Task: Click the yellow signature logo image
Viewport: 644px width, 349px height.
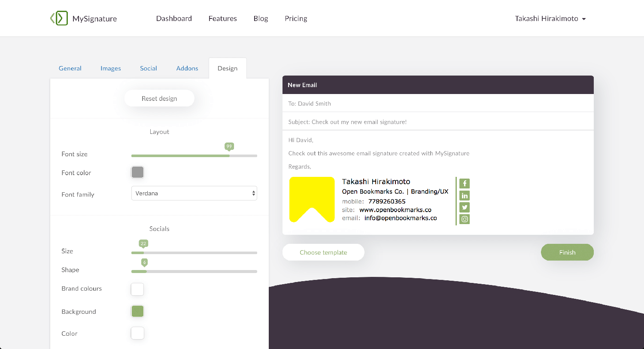Action: click(312, 200)
